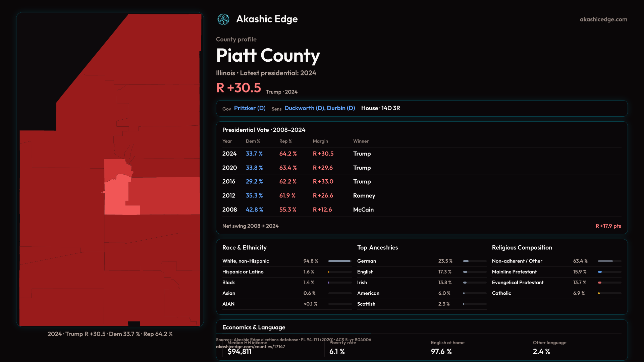
Task: Click Governor Pritzker (D) link
Action: [250, 108]
